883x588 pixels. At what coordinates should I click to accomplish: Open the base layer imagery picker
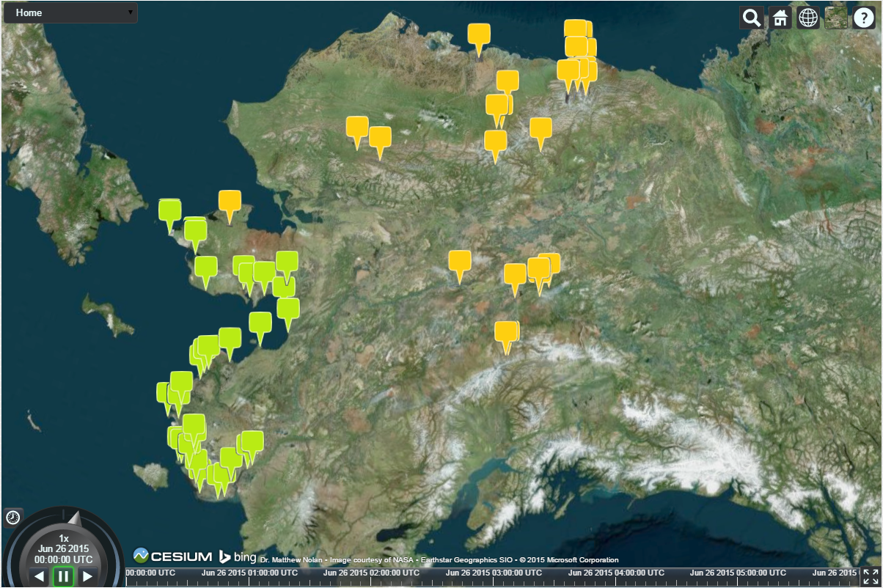coord(836,18)
